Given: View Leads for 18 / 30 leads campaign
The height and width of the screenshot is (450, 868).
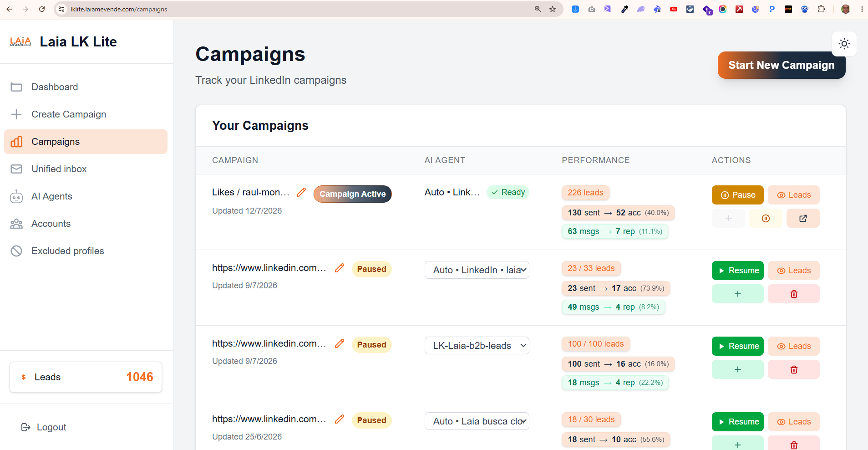Looking at the screenshot, I should coord(794,422).
